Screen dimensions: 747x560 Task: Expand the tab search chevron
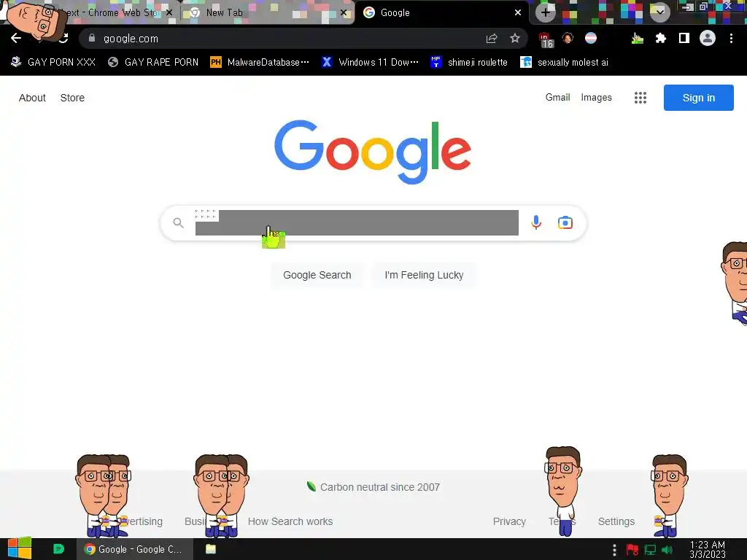point(659,12)
